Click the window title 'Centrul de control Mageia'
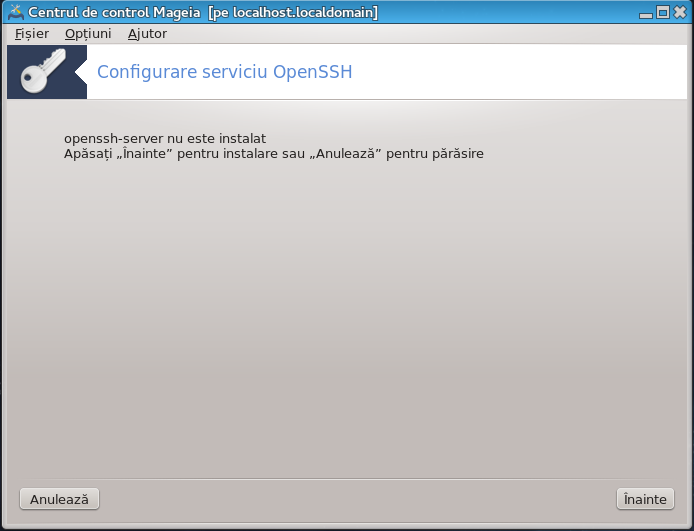The width and height of the screenshot is (694, 531). (114, 12)
